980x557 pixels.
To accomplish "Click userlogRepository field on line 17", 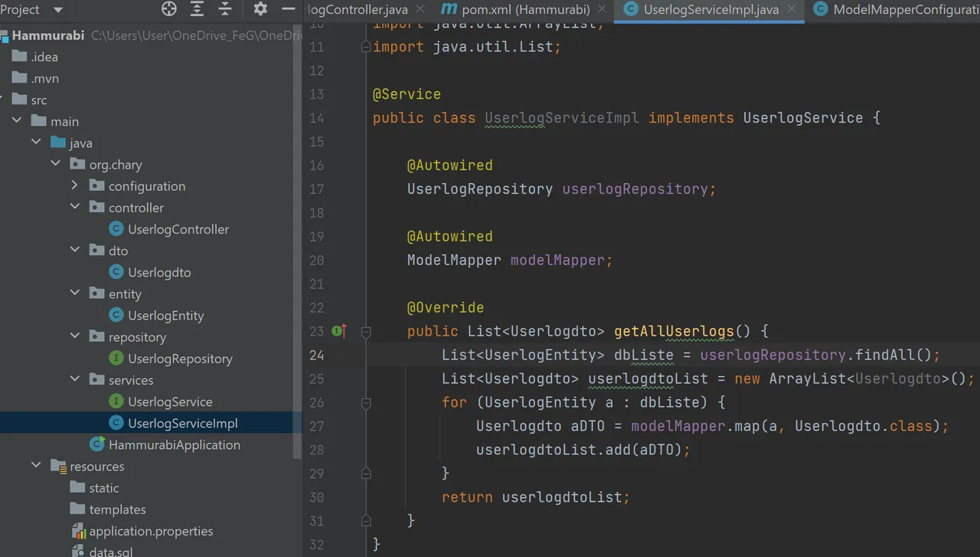I will pyautogui.click(x=635, y=189).
